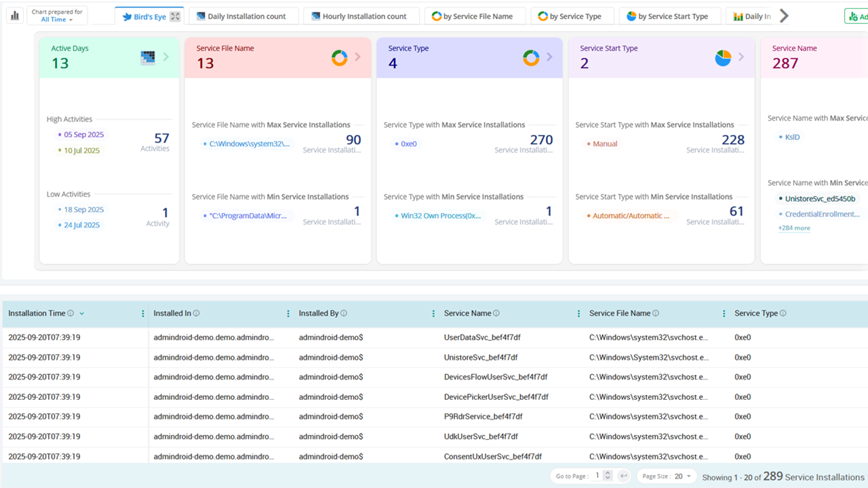Select the 05 Sep 2025 high activity date

point(83,135)
